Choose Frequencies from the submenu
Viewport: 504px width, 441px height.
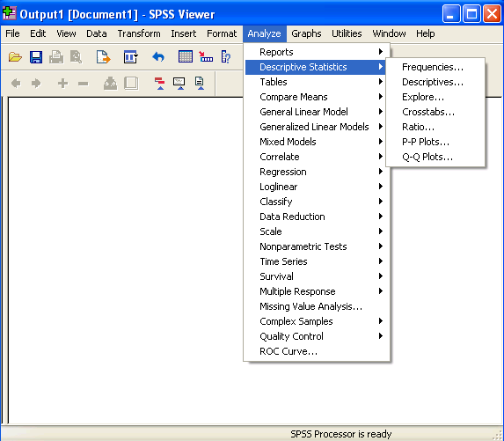(x=435, y=67)
